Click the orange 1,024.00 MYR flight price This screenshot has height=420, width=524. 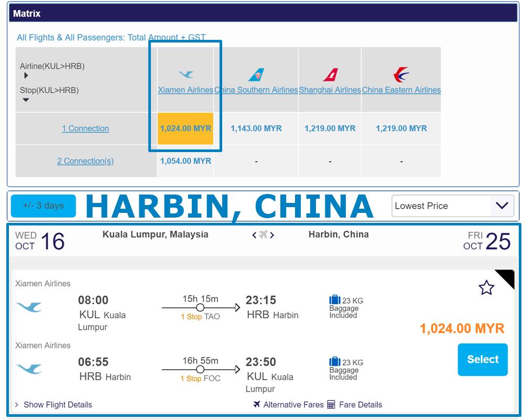(x=462, y=328)
